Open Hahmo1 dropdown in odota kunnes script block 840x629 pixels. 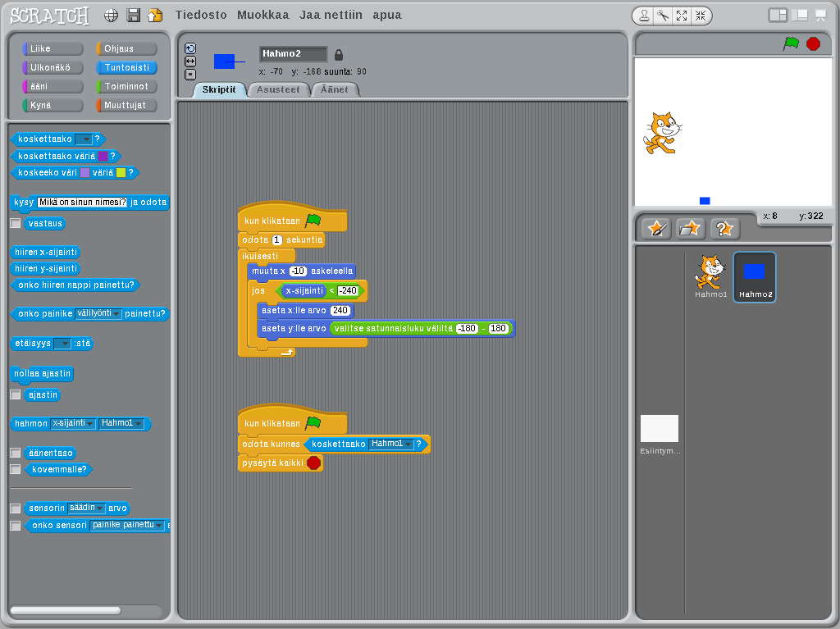point(391,444)
